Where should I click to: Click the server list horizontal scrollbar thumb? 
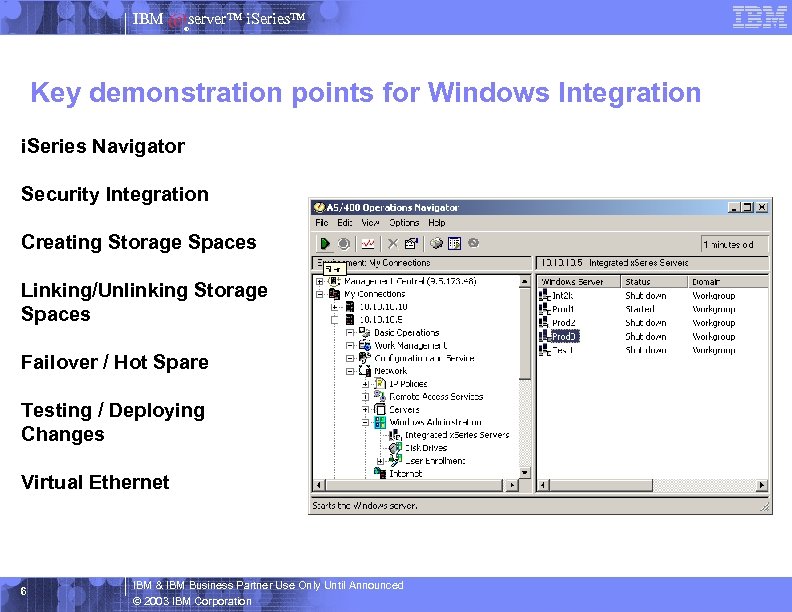(x=600, y=485)
